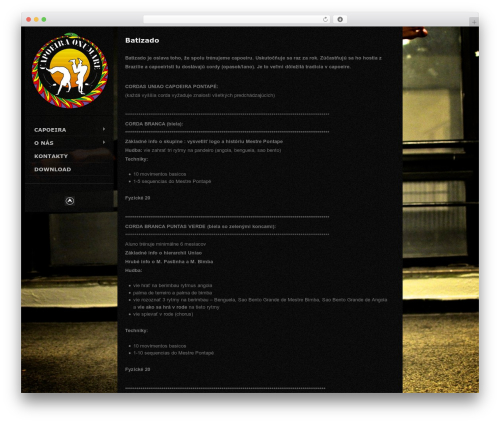This screenshot has width=500, height=423.
Task: Click 'palma de terreiro a palma de bimba' bullet
Action: tap(172, 293)
